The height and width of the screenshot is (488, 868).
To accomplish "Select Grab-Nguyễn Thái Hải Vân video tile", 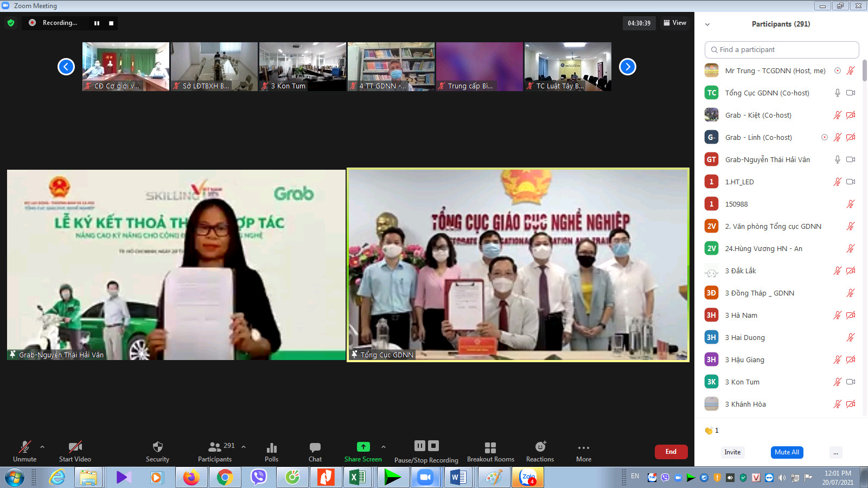I will (176, 265).
